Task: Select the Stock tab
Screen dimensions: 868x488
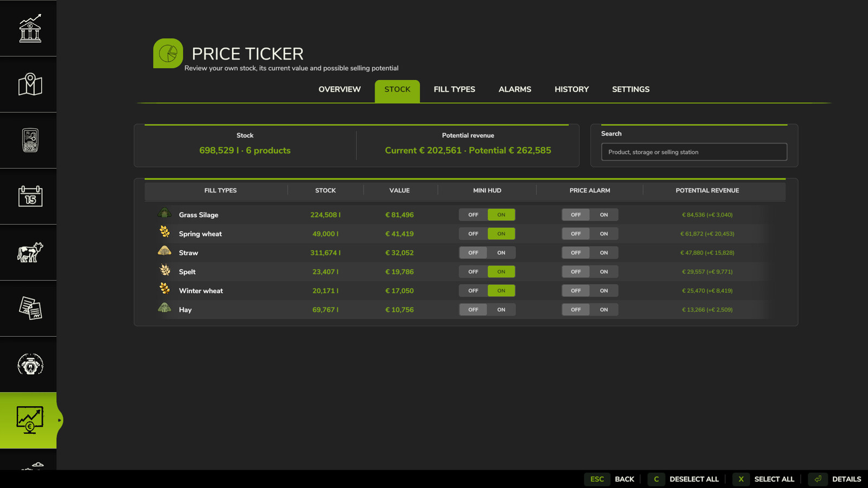Action: pos(397,91)
